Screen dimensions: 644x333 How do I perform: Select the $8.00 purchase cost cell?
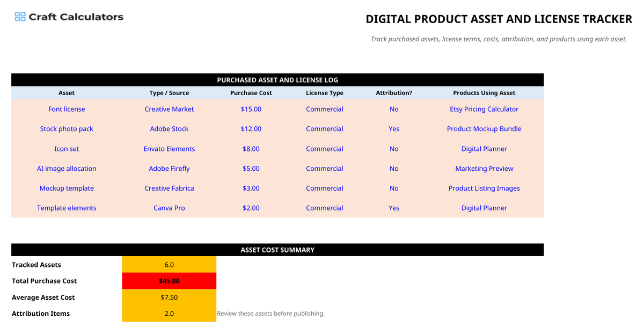tap(251, 149)
